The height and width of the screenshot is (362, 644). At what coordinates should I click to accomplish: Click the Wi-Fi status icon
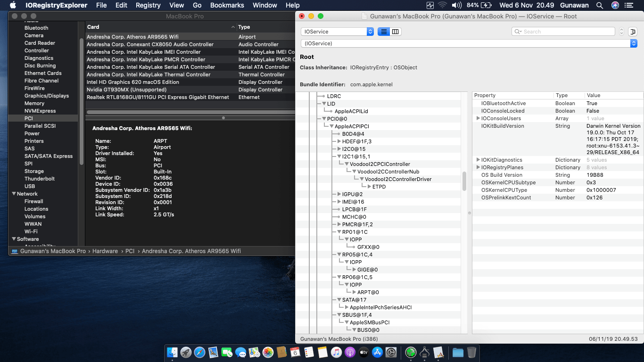tap(442, 5)
